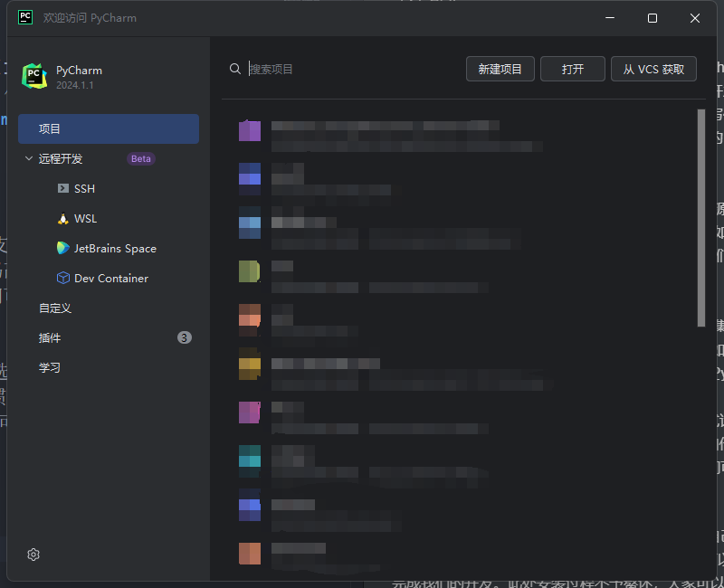This screenshot has width=724, height=588.
Task: Click the 从 VCS 获取 button
Action: pos(653,69)
